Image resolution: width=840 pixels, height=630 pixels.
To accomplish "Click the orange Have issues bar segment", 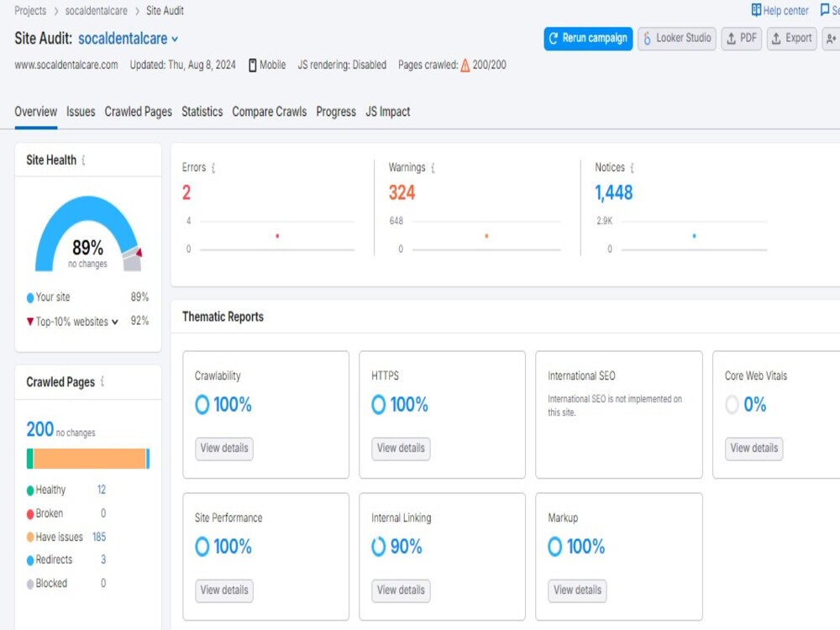I will (90, 459).
